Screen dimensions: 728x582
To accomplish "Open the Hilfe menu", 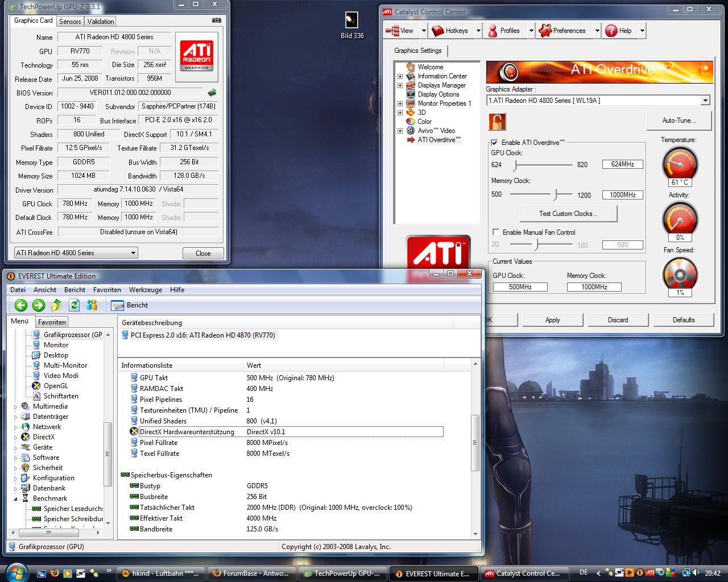I will coord(177,290).
